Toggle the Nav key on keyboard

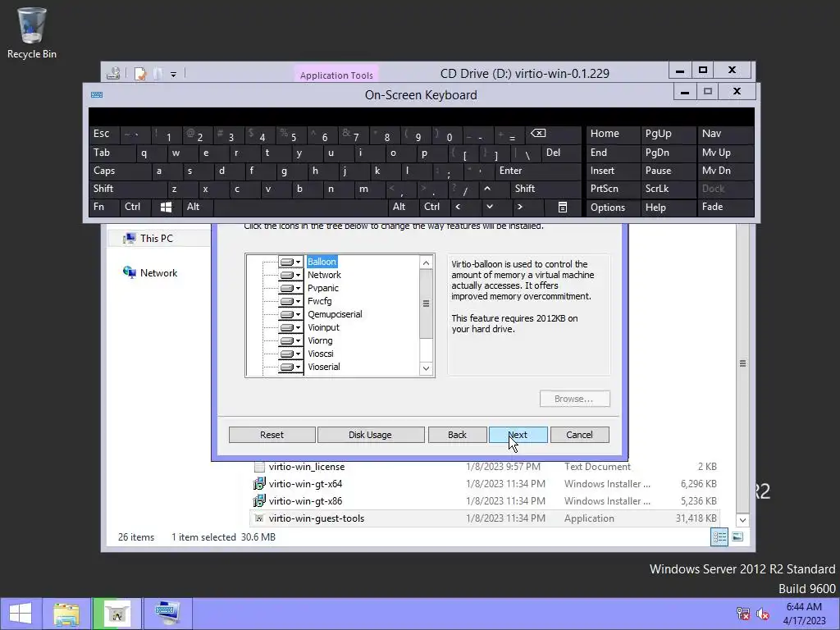[x=725, y=134]
